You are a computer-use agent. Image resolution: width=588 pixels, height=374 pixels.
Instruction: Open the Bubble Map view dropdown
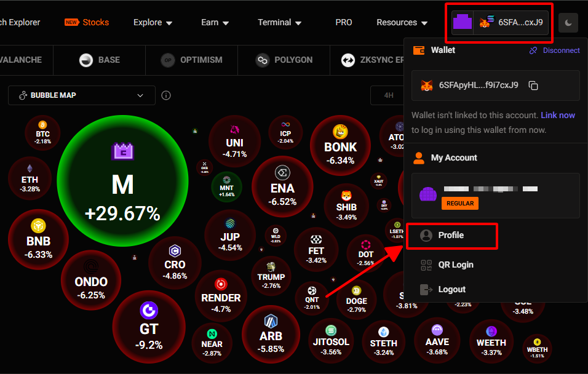click(x=82, y=95)
